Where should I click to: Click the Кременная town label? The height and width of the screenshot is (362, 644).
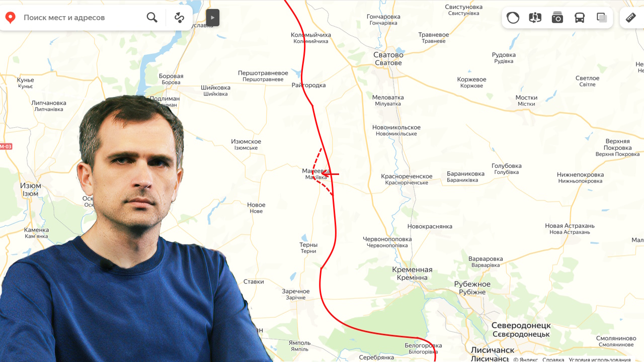tap(412, 270)
